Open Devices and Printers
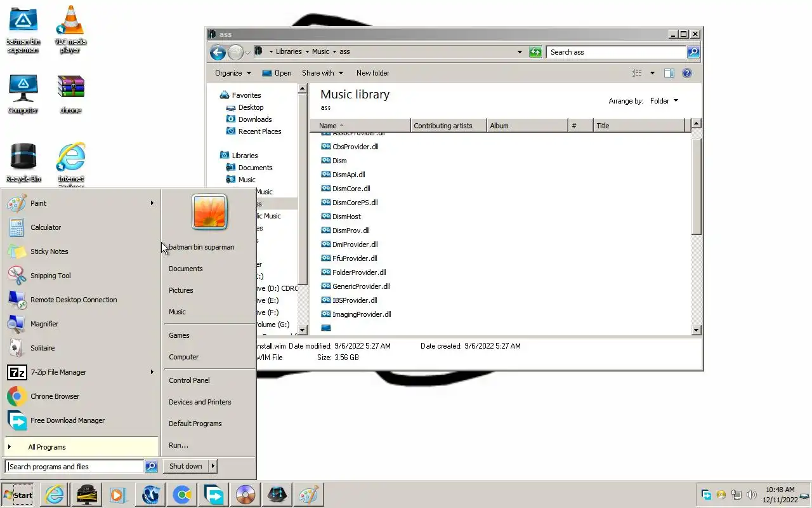 coord(200,402)
